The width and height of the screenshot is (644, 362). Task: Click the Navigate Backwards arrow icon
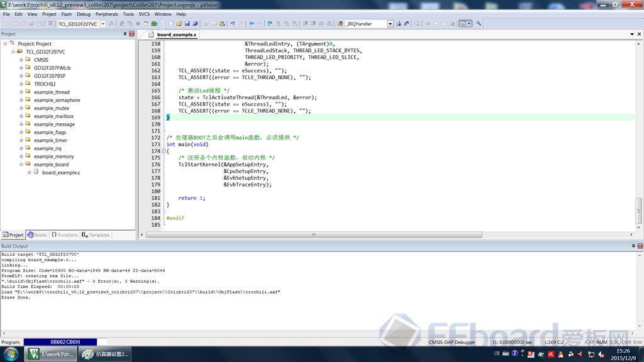coord(252,24)
